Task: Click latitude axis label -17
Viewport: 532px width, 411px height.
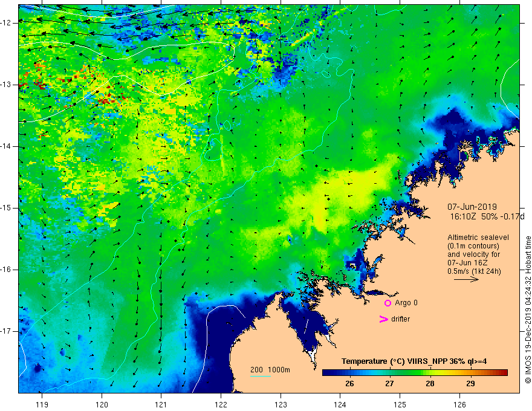Action: pos(6,331)
